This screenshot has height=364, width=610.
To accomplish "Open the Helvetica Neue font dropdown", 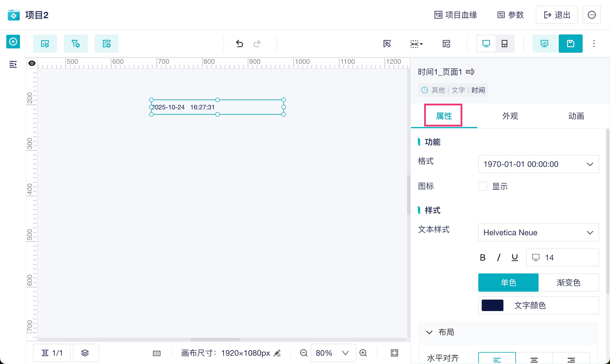I will point(538,232).
